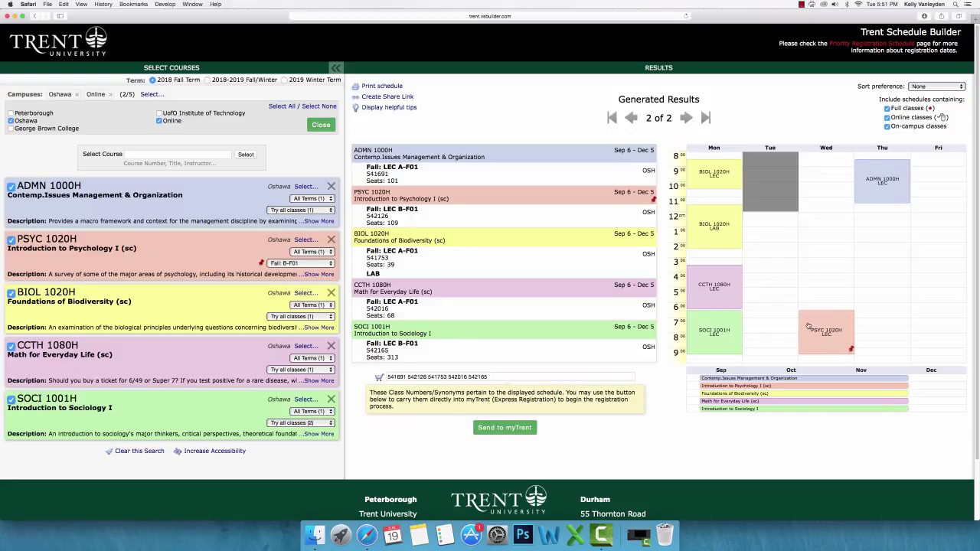Open ADMN 1000H All Terms dropdown
Image resolution: width=980 pixels, height=551 pixels.
[312, 199]
